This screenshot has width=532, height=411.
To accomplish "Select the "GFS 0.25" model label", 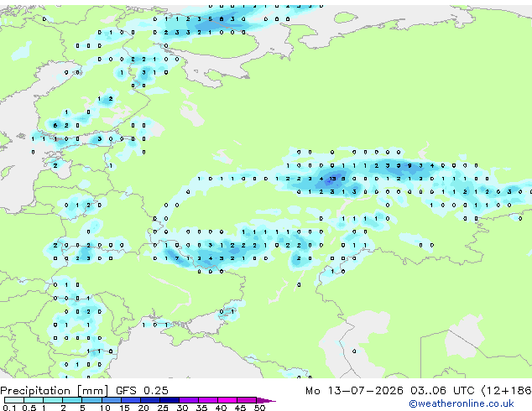I will coord(142,391).
